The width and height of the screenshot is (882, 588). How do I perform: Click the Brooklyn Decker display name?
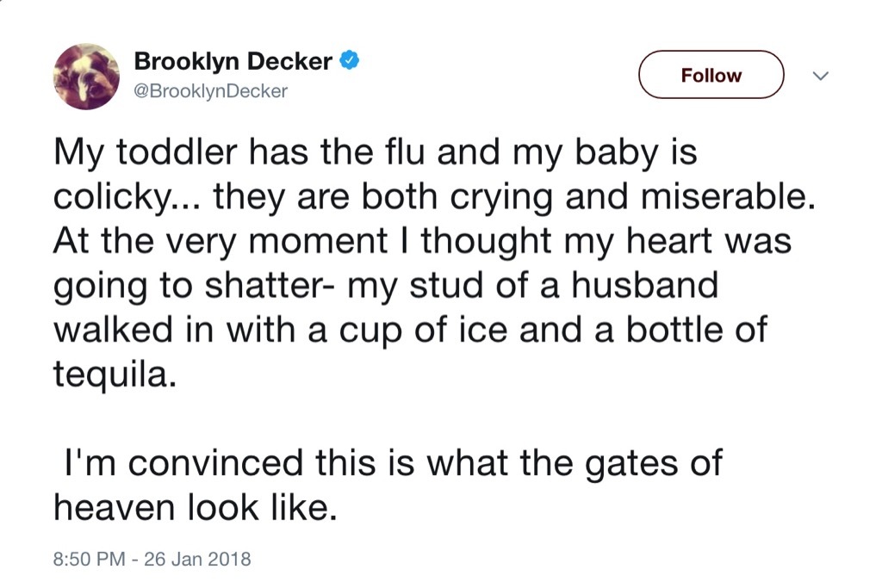click(x=232, y=61)
